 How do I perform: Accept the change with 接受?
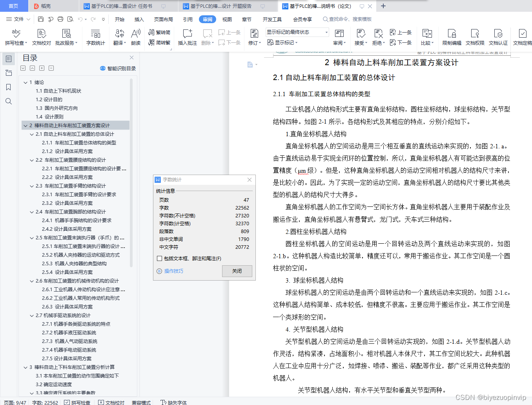tap(361, 37)
